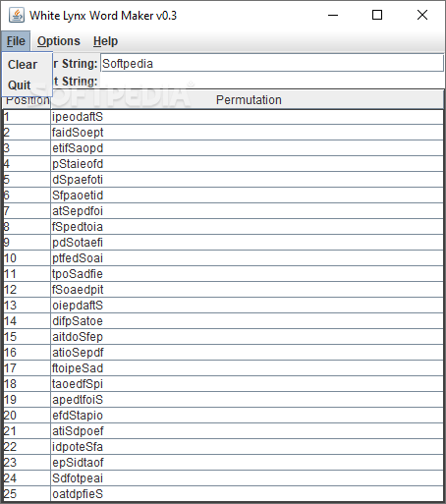Select permutation epSidtaof
Viewport: 446px width, 504px height.
[247, 463]
